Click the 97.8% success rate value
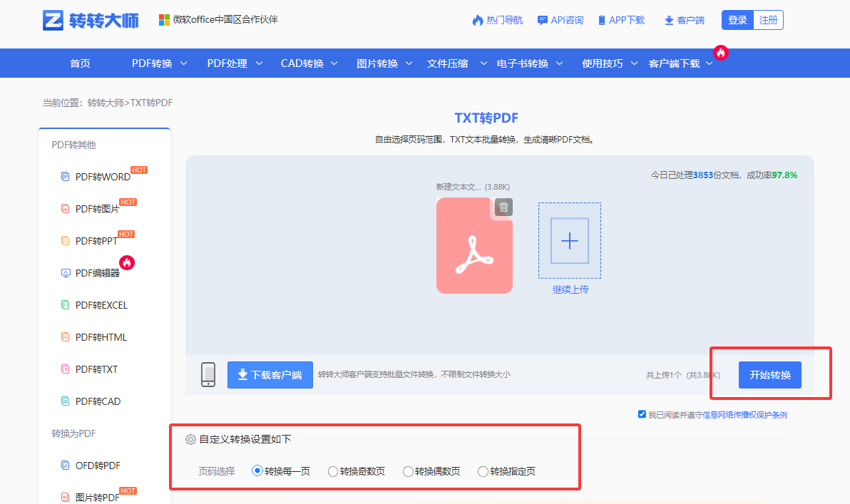Screen dimensions: 850x504 [784, 175]
